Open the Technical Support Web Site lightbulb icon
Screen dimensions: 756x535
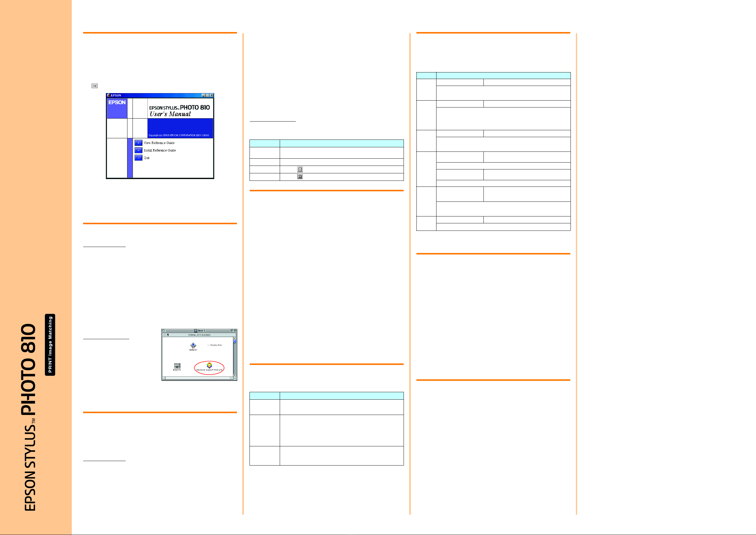click(x=209, y=366)
